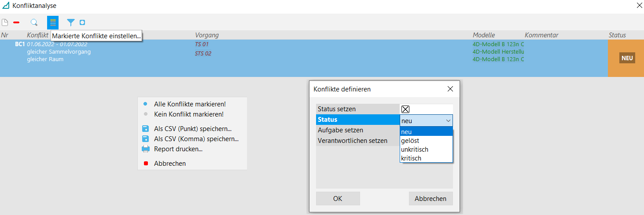This screenshot has width=644, height=215.
Task: Click the orange NEU status badge
Action: coord(627,58)
